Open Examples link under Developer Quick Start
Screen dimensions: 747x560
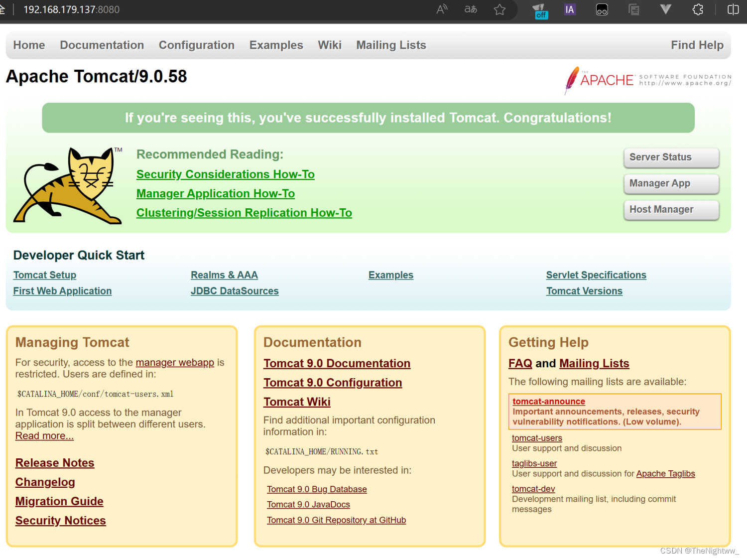pyautogui.click(x=391, y=275)
